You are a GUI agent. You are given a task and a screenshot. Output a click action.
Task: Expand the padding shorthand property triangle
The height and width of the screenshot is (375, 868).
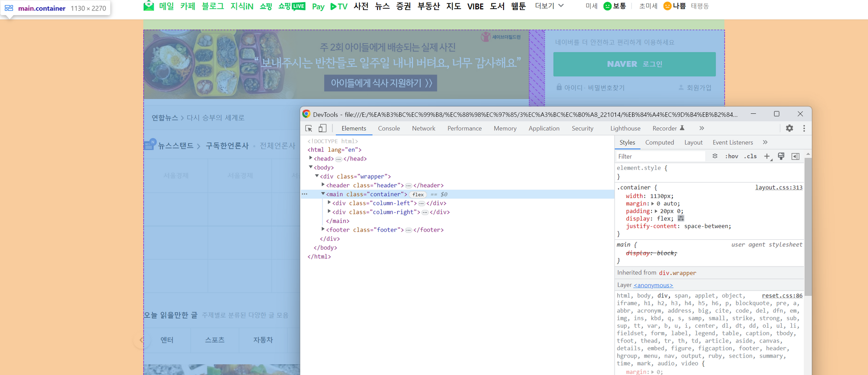[x=656, y=211]
